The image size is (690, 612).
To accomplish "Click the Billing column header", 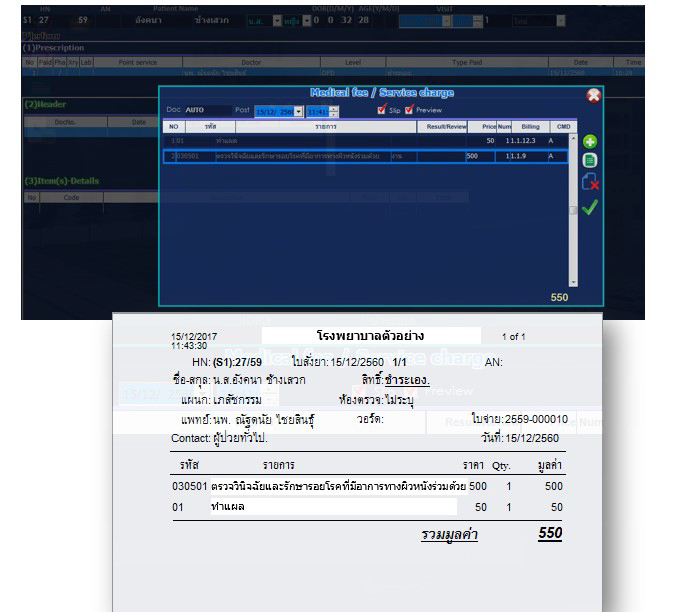I will (x=530, y=127).
